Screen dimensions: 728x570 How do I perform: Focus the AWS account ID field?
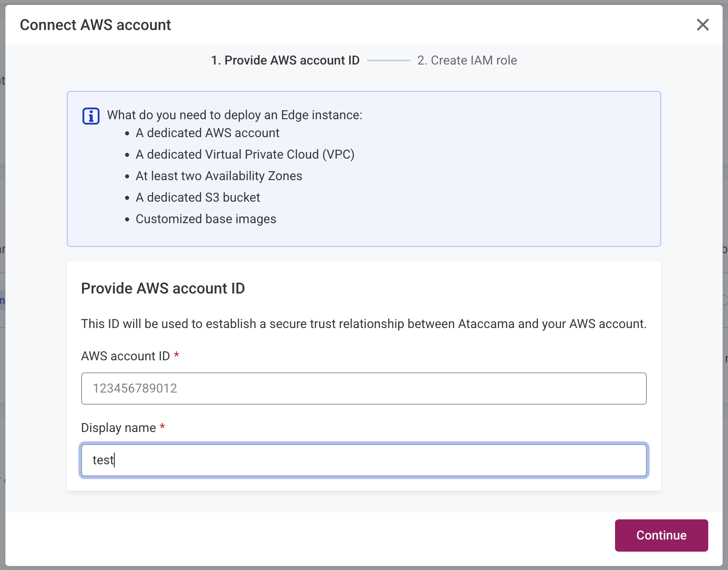[x=364, y=389]
